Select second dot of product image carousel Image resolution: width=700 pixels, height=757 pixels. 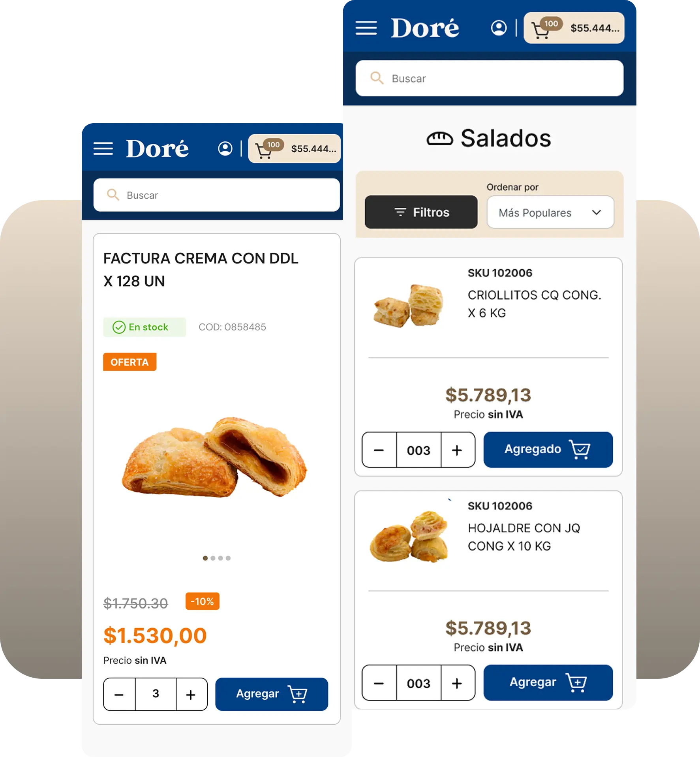point(213,558)
